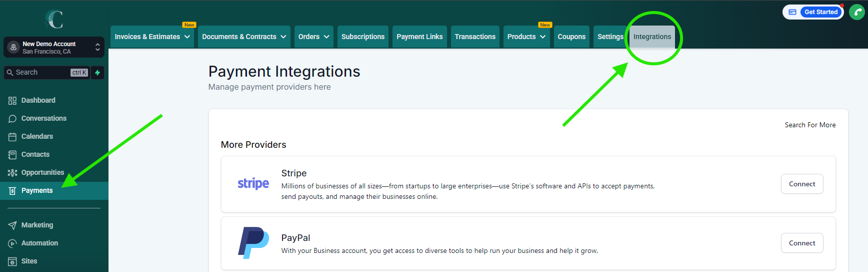The width and height of the screenshot is (868, 272).
Task: Click the Payment Integrations heading
Action: tap(284, 72)
